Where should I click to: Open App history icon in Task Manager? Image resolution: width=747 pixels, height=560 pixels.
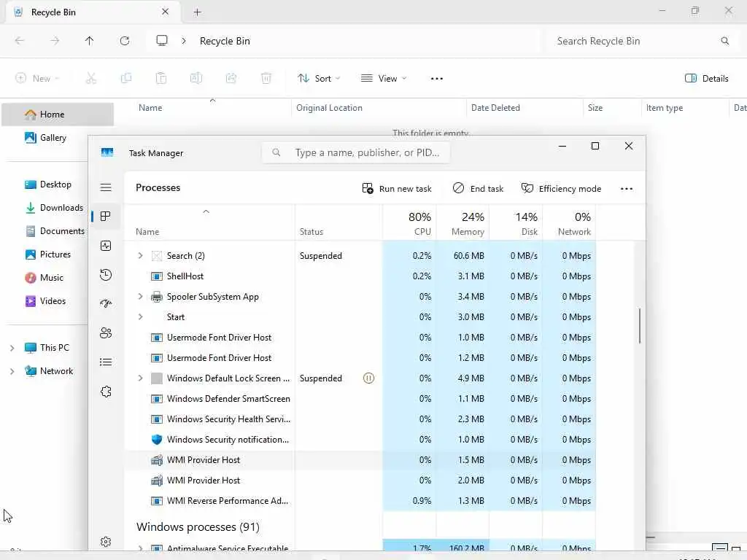tap(106, 275)
